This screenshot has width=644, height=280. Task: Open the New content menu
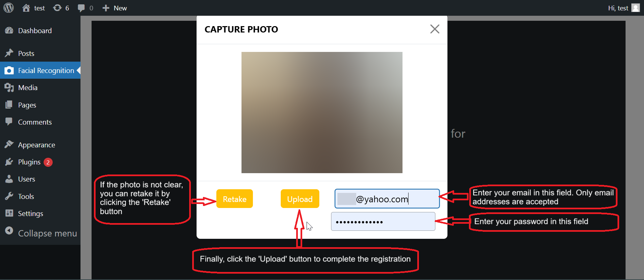click(114, 8)
